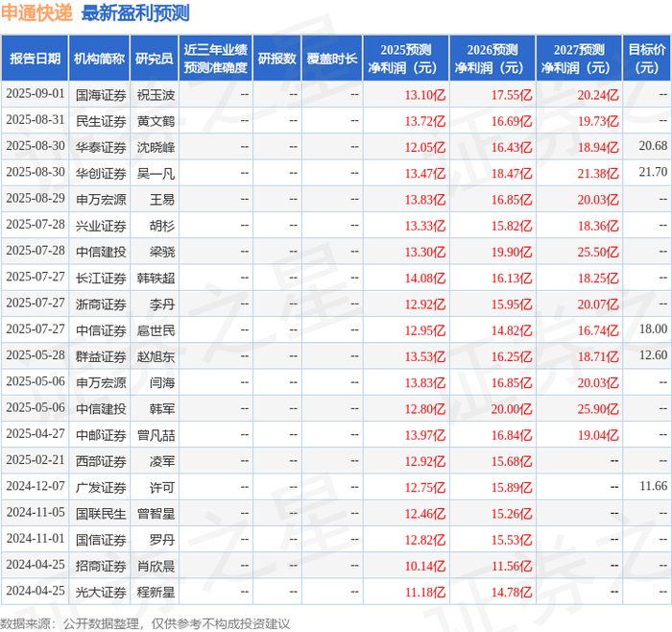Select the 浙商证券 institution cell

101,304
